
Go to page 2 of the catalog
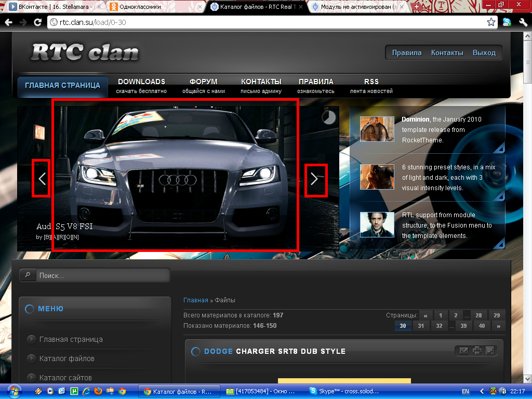456,315
